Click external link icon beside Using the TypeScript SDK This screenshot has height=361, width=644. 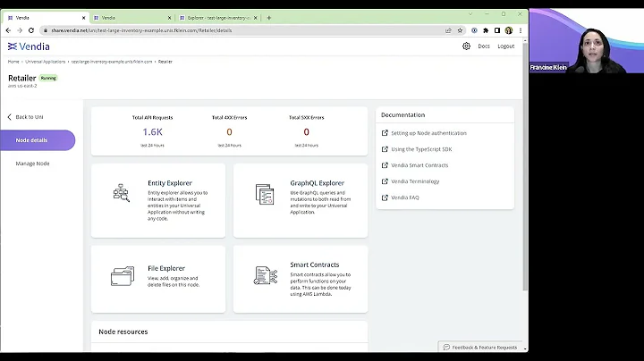click(x=385, y=149)
